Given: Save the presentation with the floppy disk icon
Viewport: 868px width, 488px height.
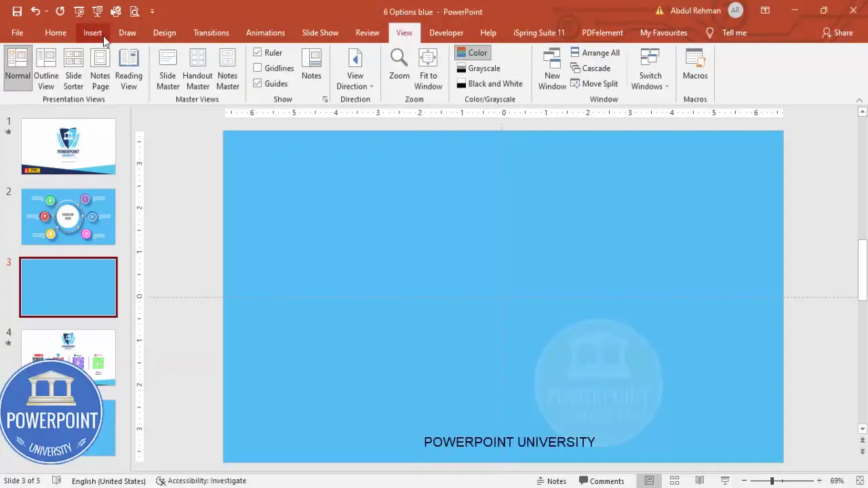Looking at the screenshot, I should point(17,12).
